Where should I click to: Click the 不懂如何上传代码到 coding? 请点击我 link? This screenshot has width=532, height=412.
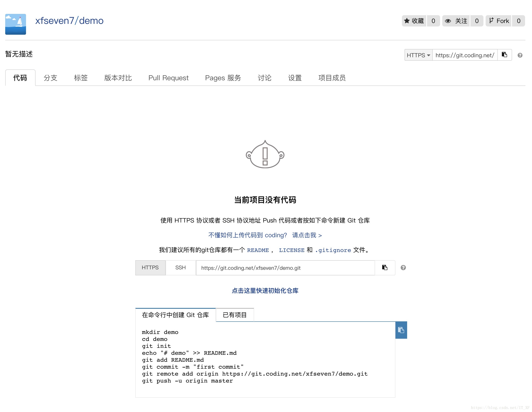click(265, 235)
